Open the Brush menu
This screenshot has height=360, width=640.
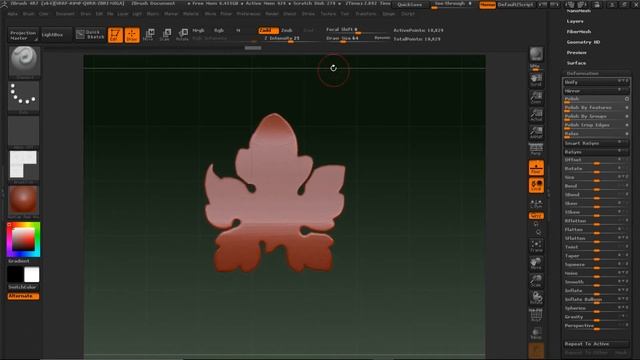pyautogui.click(x=29, y=14)
